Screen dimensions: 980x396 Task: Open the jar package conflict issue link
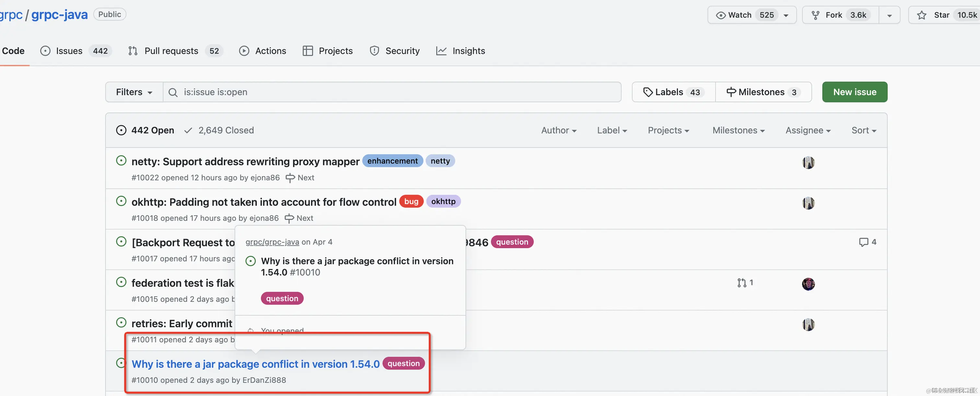[x=255, y=364]
